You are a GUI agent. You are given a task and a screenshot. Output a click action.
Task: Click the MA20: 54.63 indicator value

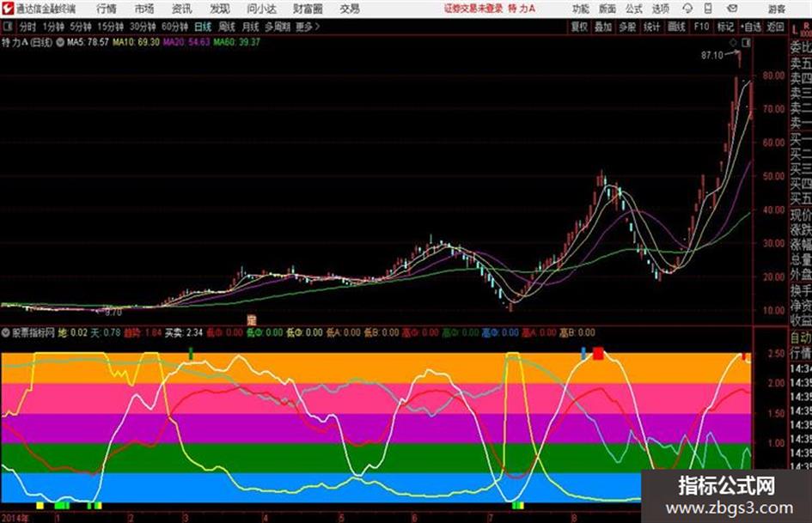click(x=186, y=42)
